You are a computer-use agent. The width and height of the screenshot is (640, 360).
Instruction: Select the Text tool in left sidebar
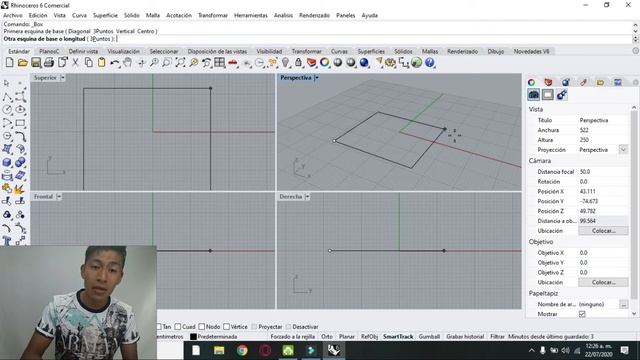(7, 240)
